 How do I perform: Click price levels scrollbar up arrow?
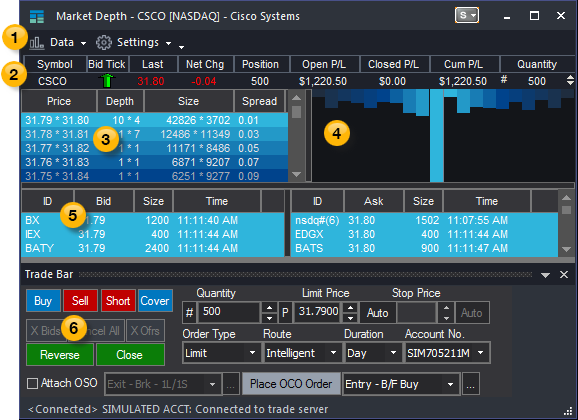[296, 98]
